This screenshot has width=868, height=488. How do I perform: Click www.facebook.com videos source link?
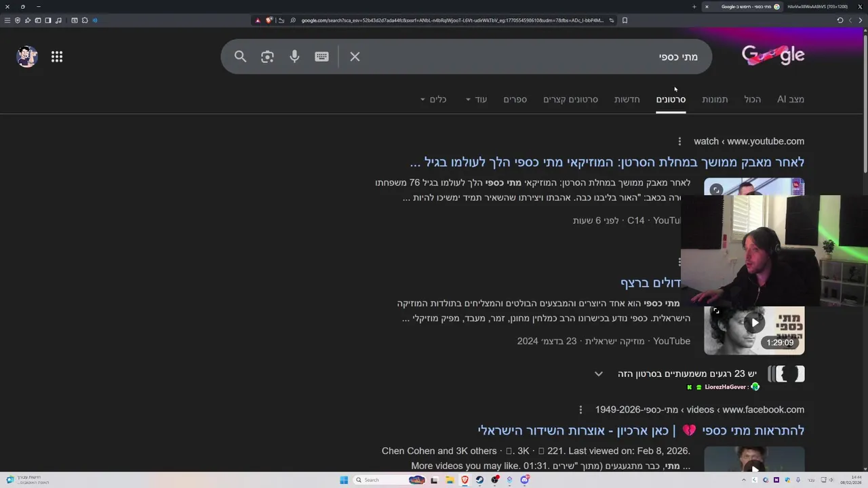(x=700, y=409)
